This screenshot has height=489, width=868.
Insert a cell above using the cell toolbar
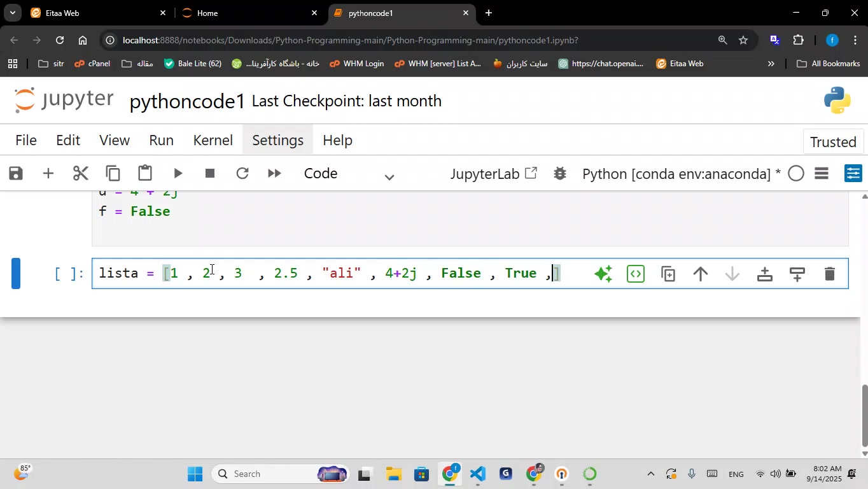tap(764, 274)
